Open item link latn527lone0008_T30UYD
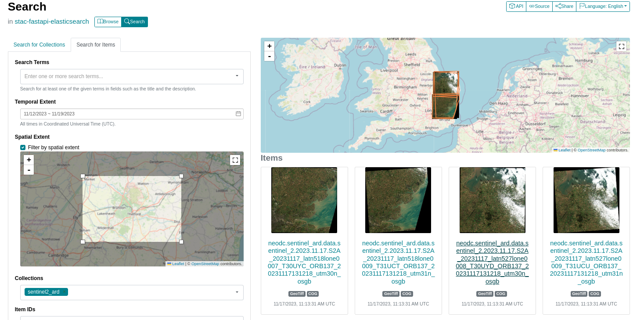Screen dimensions: 644x320 [x=492, y=262]
